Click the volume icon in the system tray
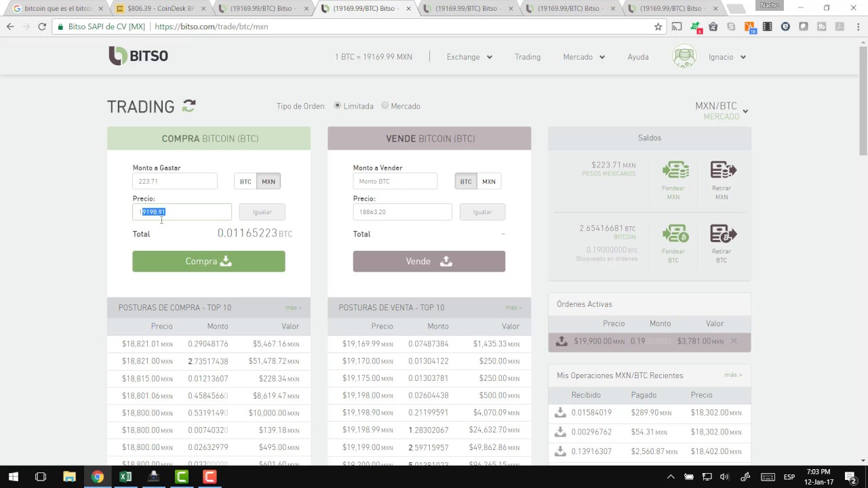Image resolution: width=868 pixels, height=488 pixels. click(x=724, y=476)
